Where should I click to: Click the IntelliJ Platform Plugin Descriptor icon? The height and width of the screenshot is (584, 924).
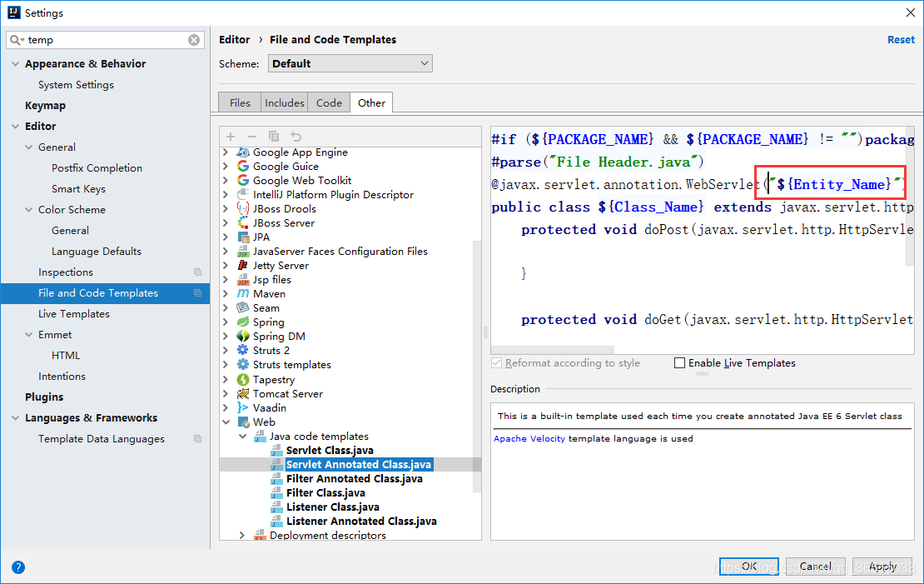point(243,195)
